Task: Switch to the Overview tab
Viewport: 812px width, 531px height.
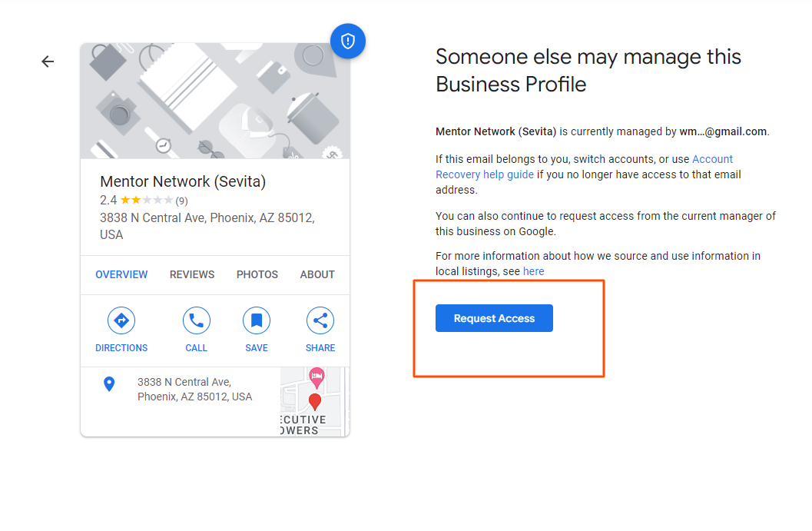Action: 121,274
